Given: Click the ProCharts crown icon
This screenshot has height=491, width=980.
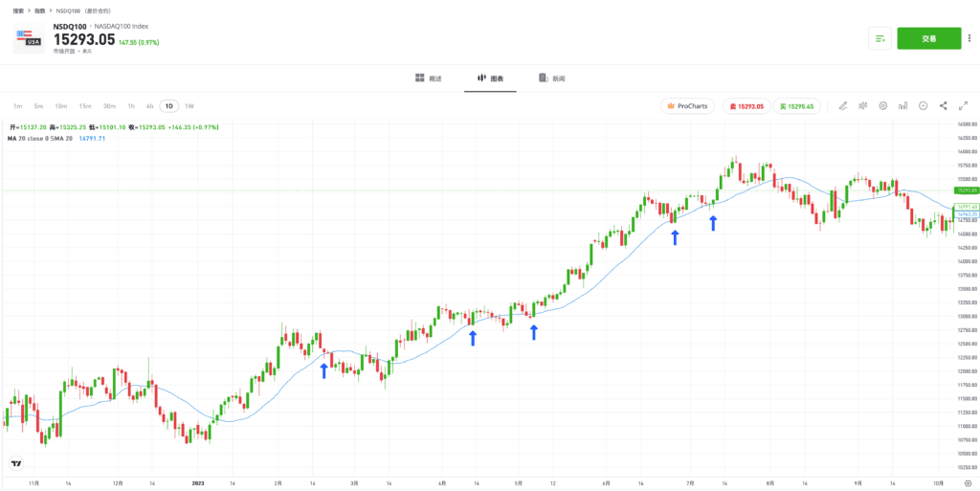Looking at the screenshot, I should (x=672, y=106).
